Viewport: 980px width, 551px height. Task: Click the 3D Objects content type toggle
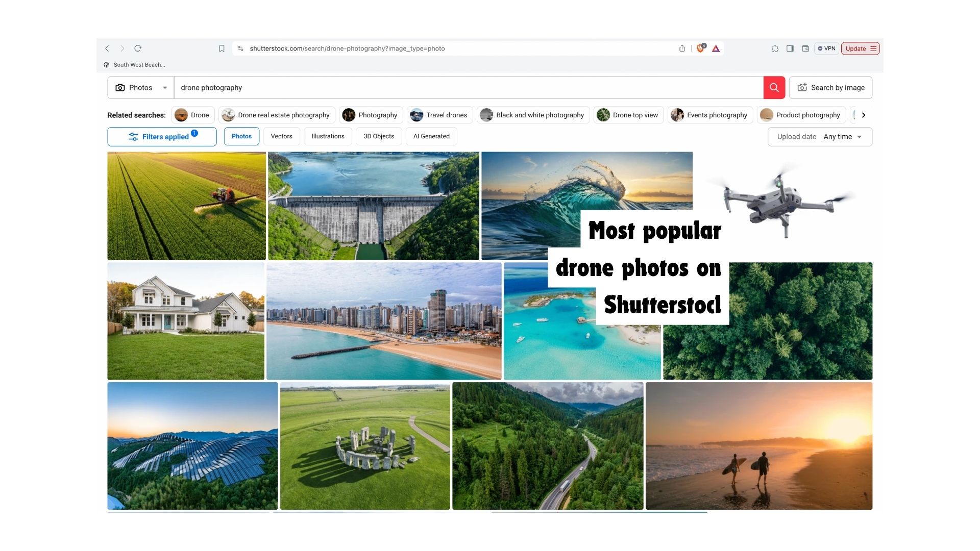[379, 136]
